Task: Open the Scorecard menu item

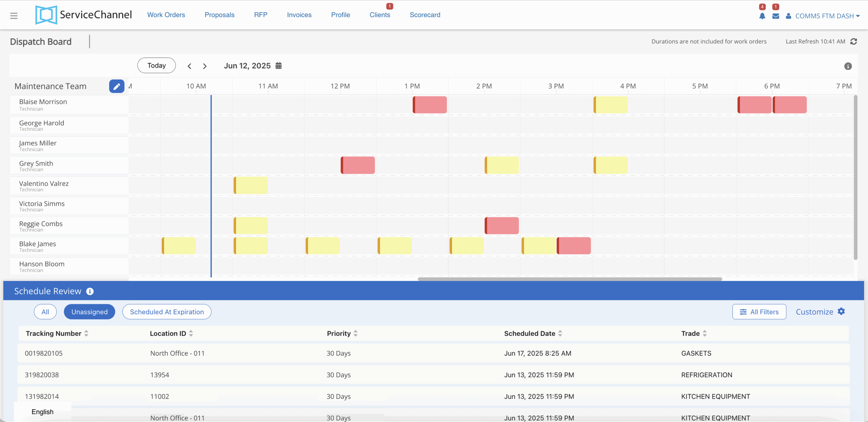Action: point(425,15)
